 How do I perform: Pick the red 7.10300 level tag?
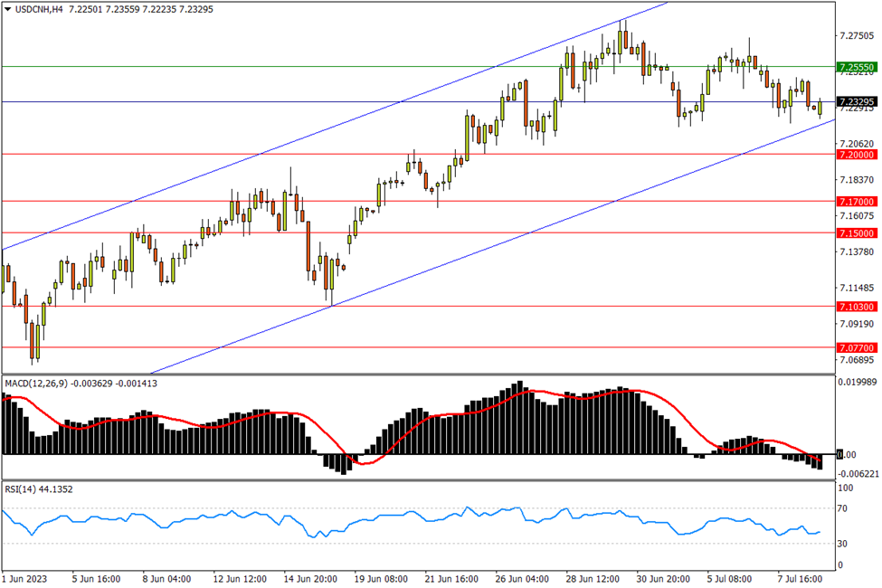[855, 308]
